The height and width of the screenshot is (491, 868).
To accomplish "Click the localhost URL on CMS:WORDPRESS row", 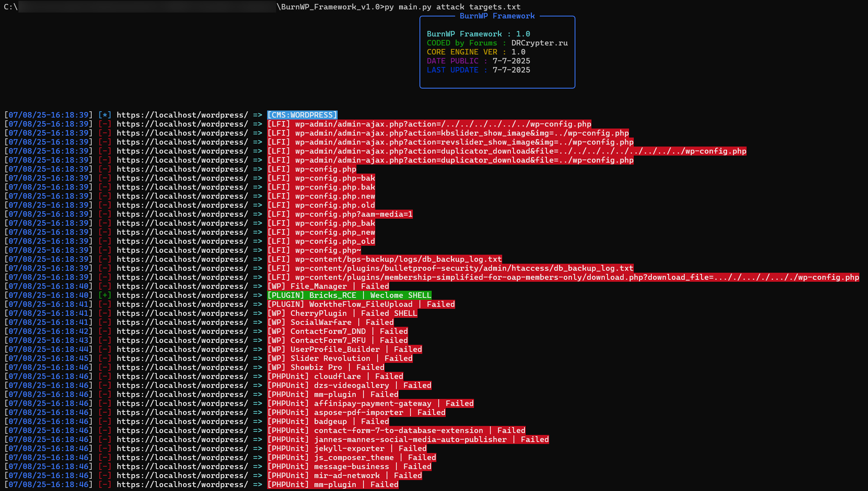I will pos(182,115).
